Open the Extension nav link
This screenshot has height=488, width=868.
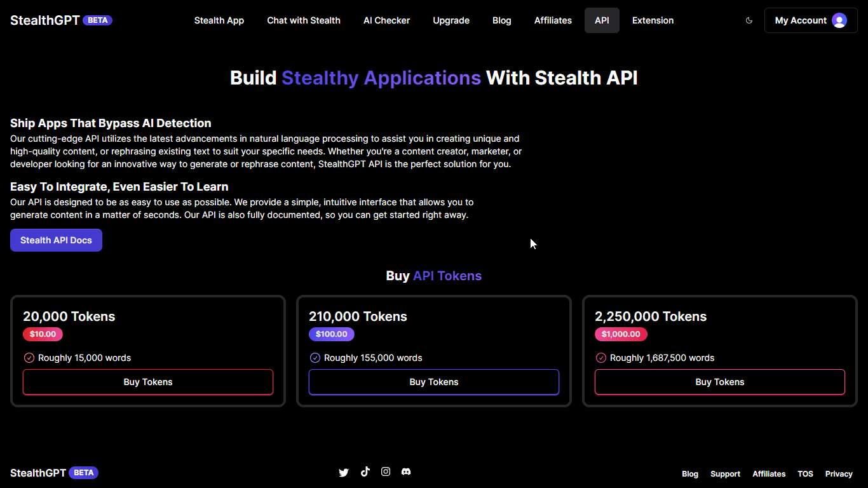(x=653, y=20)
